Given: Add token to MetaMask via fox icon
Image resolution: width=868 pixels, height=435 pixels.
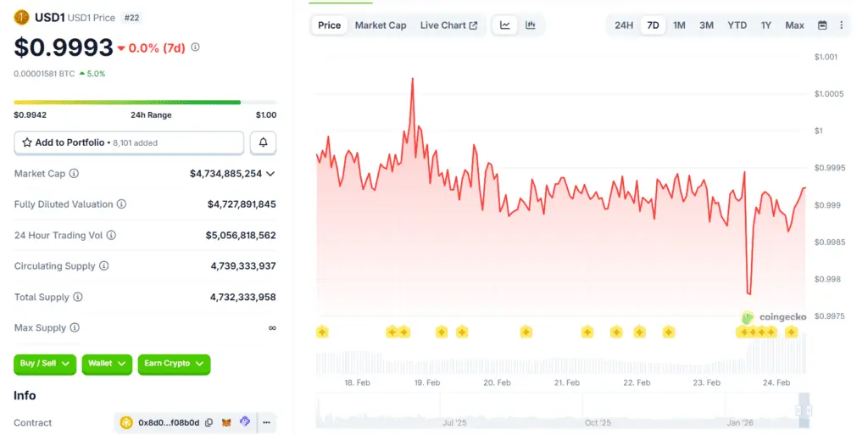Looking at the screenshot, I should pyautogui.click(x=226, y=422).
